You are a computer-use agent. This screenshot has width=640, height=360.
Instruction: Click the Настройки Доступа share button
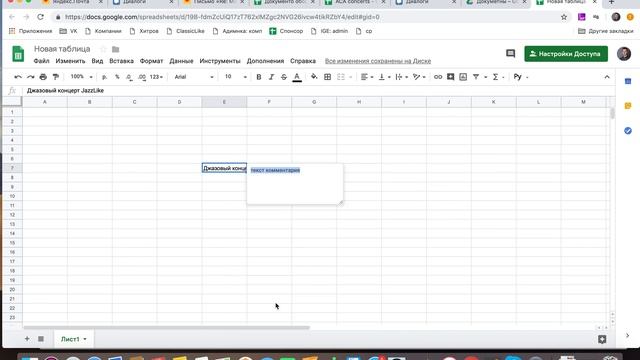coord(566,54)
